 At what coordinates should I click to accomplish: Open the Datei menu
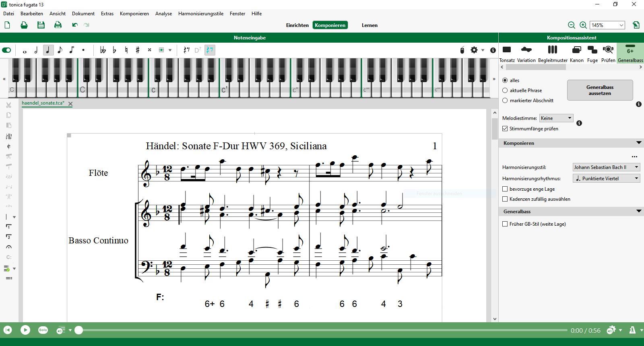(8, 14)
